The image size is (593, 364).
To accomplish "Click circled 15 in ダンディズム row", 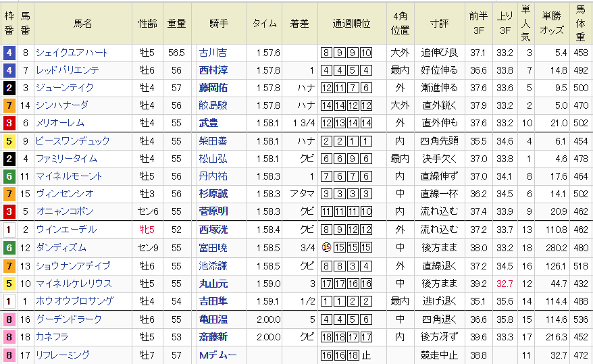I will (x=326, y=248).
